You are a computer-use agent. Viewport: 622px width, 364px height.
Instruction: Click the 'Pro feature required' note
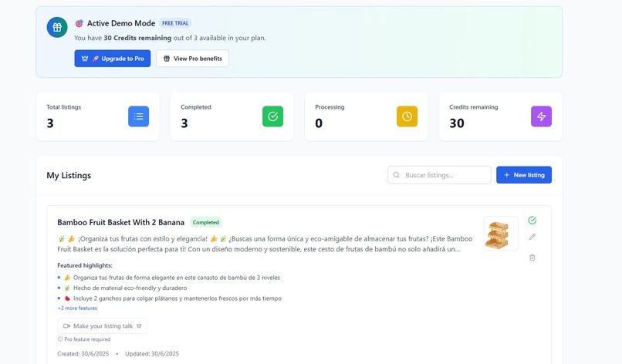tap(87, 339)
